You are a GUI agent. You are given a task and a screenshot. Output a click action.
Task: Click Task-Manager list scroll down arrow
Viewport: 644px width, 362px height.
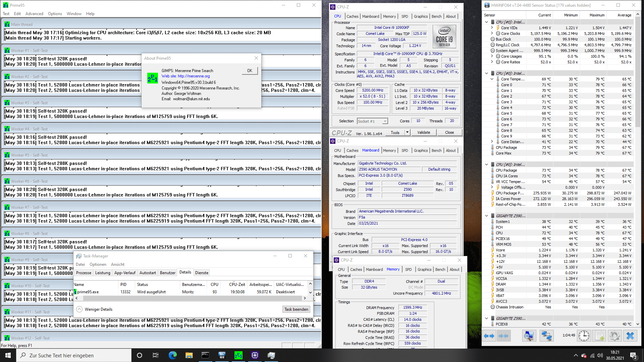tap(310, 293)
